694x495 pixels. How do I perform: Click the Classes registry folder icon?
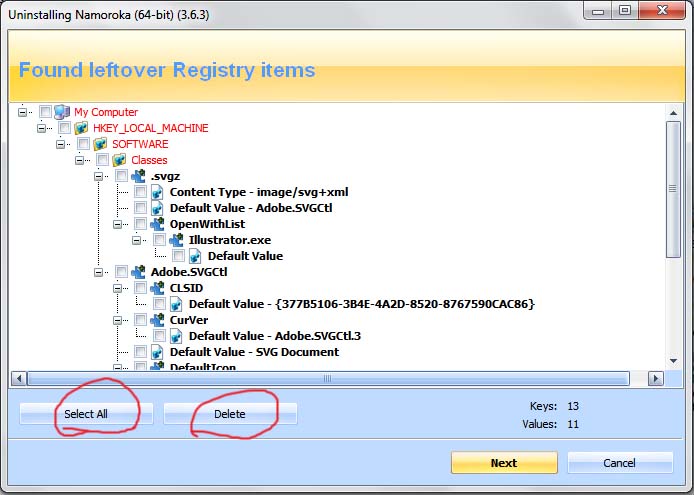(119, 160)
